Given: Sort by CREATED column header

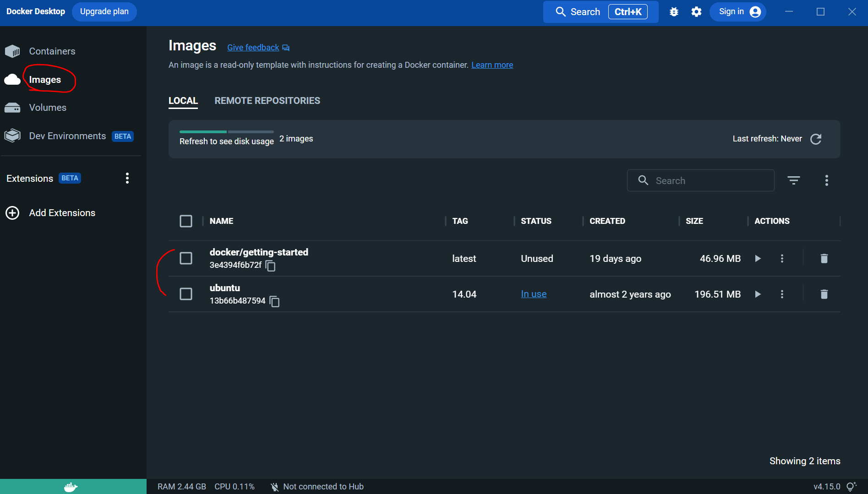Looking at the screenshot, I should coord(607,221).
